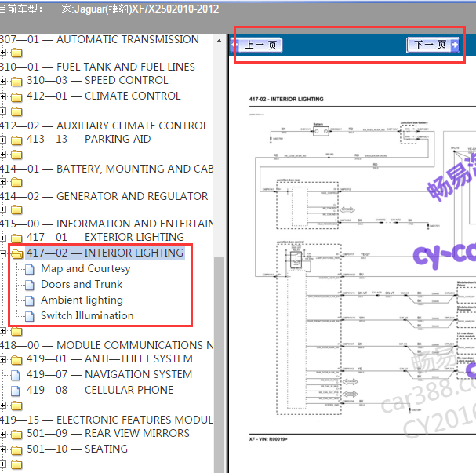
Task: Click the arrow icon on the 下一页 button
Action: pyautogui.click(x=455, y=45)
